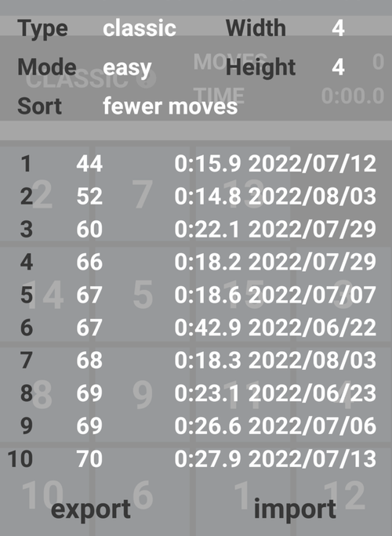Tap the Width value 4
The width and height of the screenshot is (392, 536).
338,28
